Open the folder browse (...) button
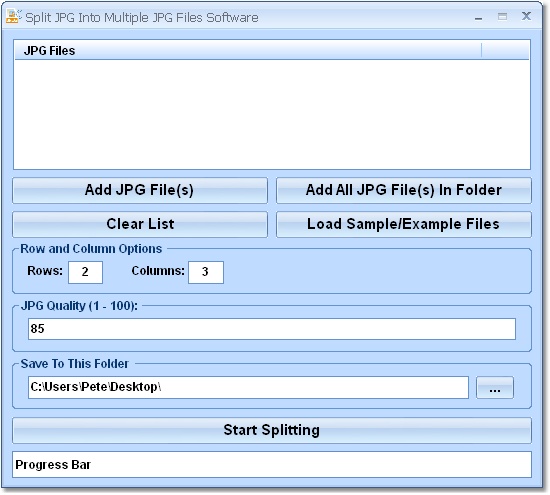The width and height of the screenshot is (550, 495). point(495,388)
